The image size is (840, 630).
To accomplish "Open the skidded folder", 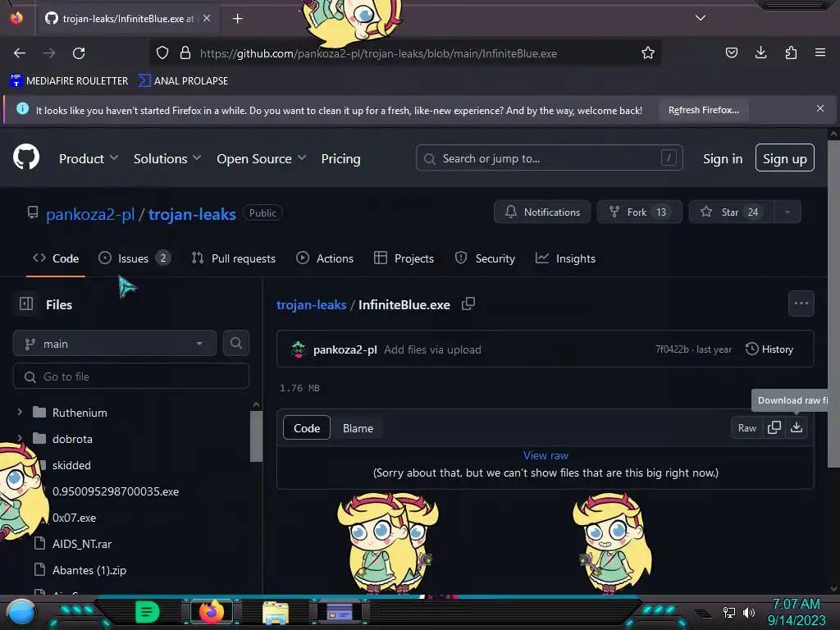I will [x=71, y=465].
